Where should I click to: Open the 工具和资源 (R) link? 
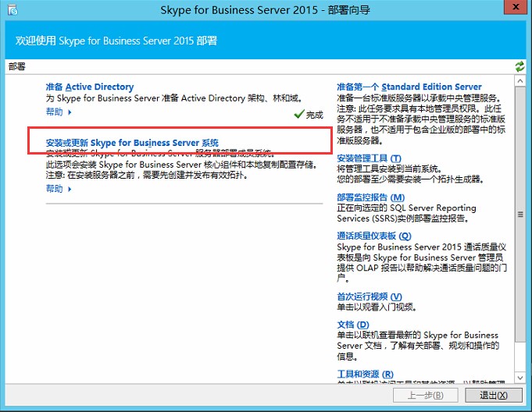tap(365, 374)
